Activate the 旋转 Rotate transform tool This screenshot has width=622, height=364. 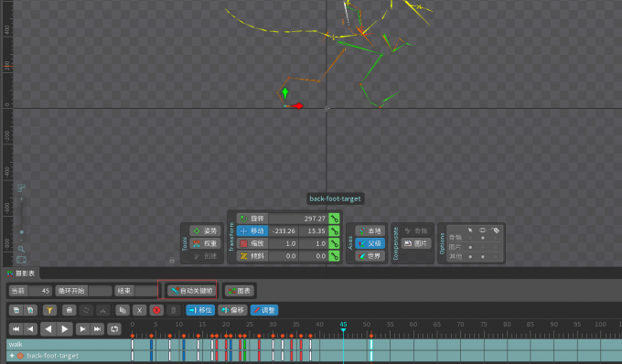point(252,219)
